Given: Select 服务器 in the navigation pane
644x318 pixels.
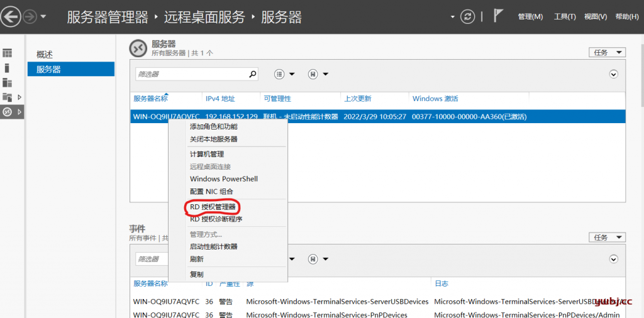Looking at the screenshot, I should (71, 69).
